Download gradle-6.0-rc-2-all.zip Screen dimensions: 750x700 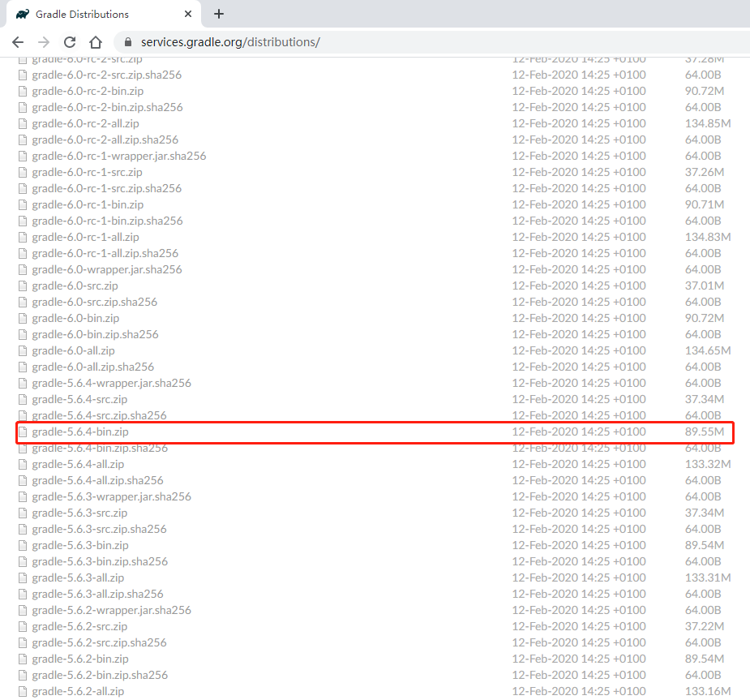pyautogui.click(x=85, y=123)
